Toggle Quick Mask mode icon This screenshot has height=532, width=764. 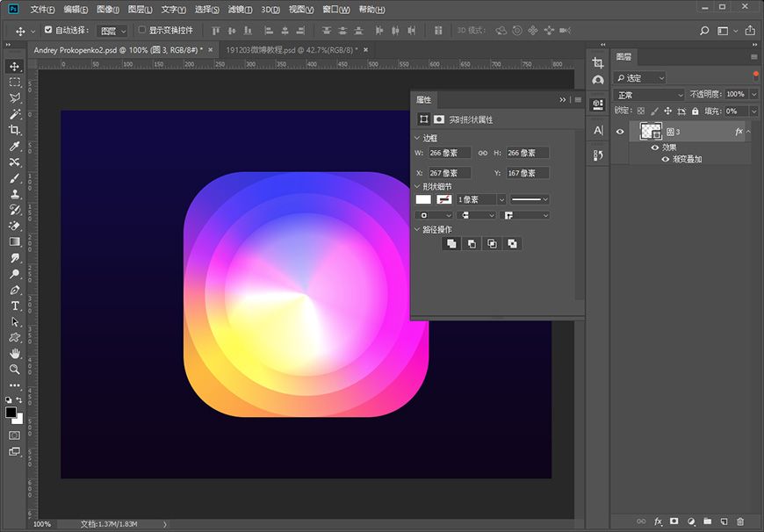15,435
